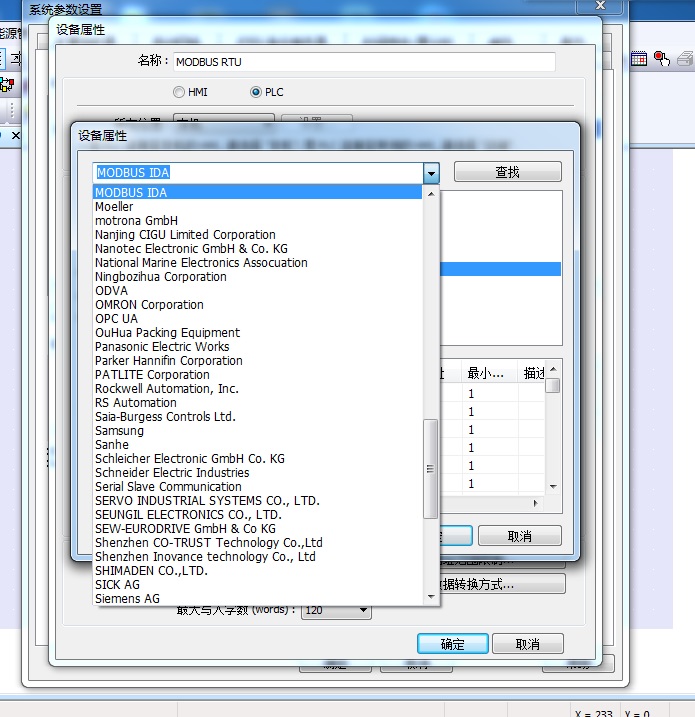695x717 pixels.
Task: Pick OMRON Corporation in the dropdown list
Action: [x=149, y=305]
